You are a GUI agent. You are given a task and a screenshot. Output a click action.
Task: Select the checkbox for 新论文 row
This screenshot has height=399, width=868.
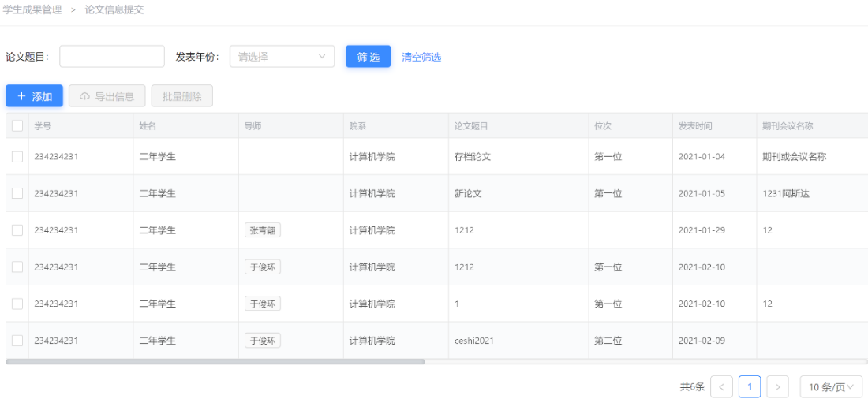coord(17,193)
